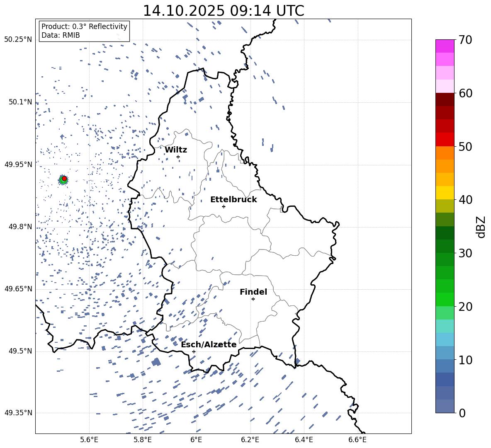
Task: Click the dark maroon swatch below 60
Action: point(445,99)
